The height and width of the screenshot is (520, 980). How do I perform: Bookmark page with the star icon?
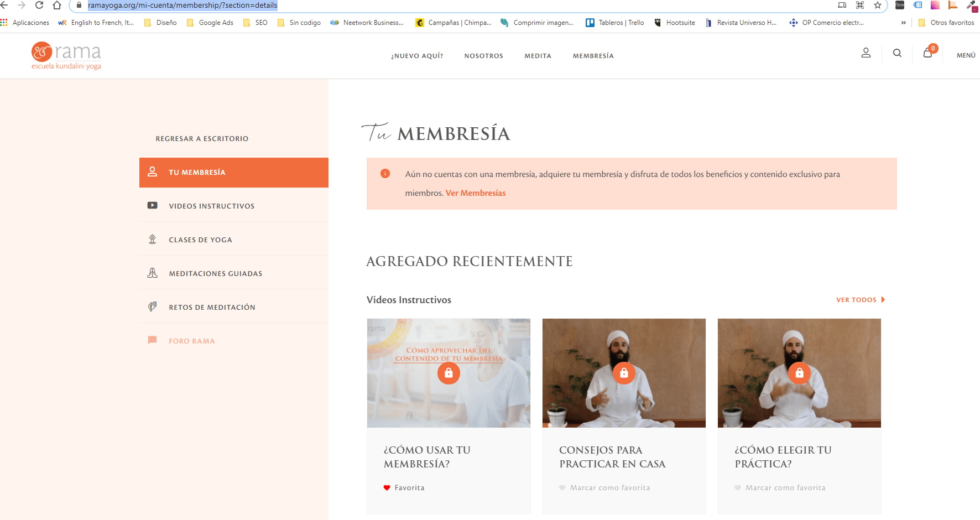coord(878,5)
